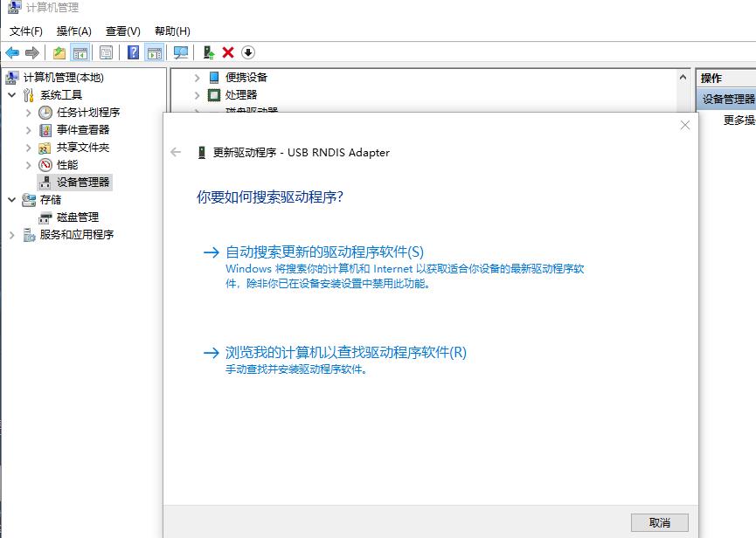Expand the 任务计划程序 node
Image resolution: width=756 pixels, height=538 pixels.
[29, 113]
